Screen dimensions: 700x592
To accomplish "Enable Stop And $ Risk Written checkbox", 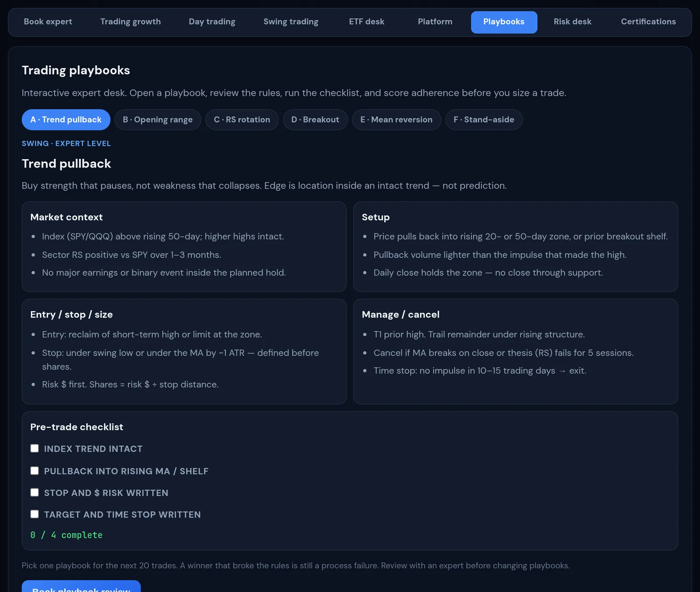I will pyautogui.click(x=35, y=493).
